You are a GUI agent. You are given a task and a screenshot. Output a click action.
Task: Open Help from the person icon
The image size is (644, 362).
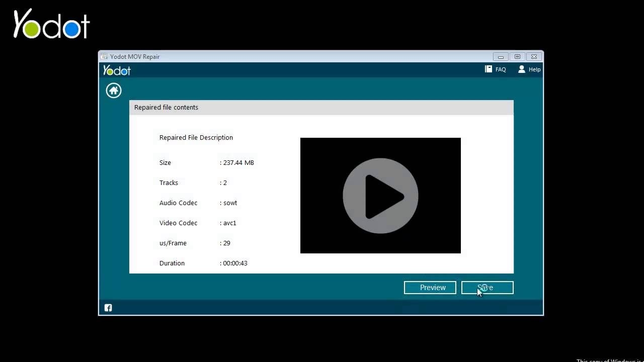522,69
